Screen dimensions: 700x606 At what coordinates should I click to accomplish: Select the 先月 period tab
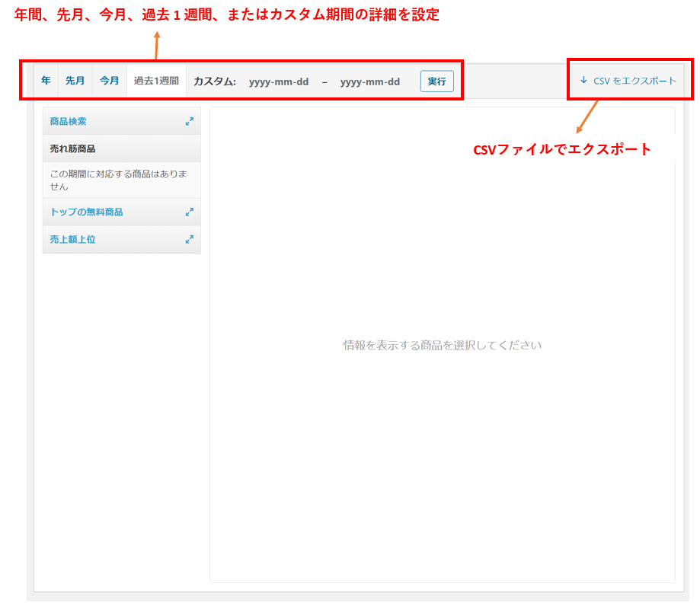[x=75, y=81]
